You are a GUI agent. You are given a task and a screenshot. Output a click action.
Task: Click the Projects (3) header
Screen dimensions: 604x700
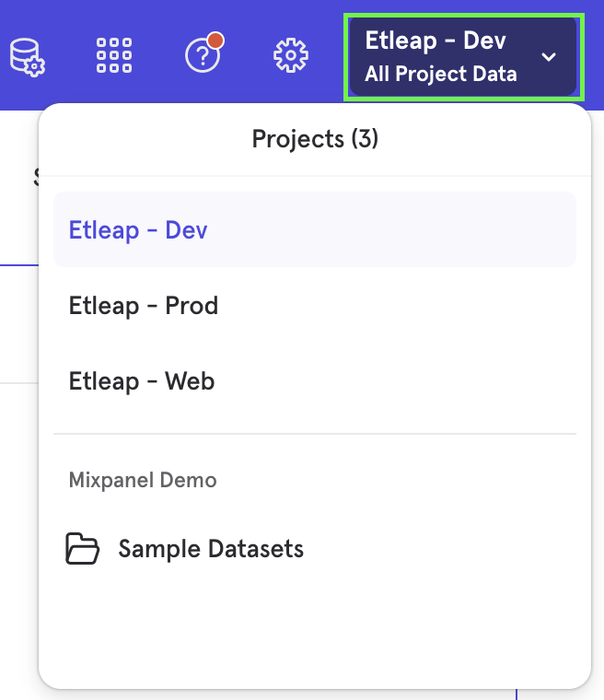click(315, 139)
